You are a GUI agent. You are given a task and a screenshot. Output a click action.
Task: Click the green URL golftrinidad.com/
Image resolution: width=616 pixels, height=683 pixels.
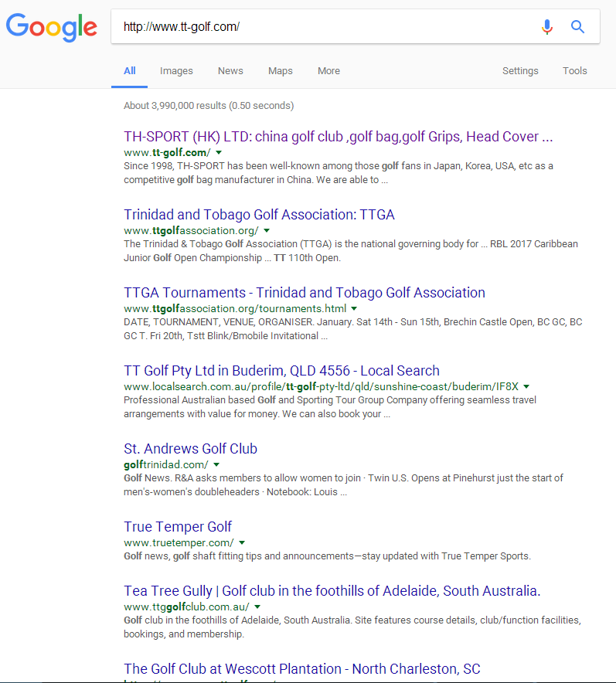point(166,464)
